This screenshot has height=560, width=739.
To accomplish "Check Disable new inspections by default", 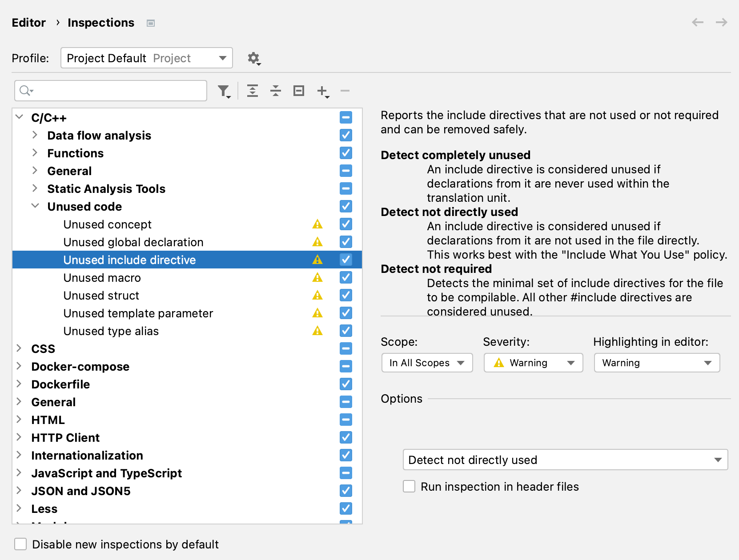I will [20, 544].
